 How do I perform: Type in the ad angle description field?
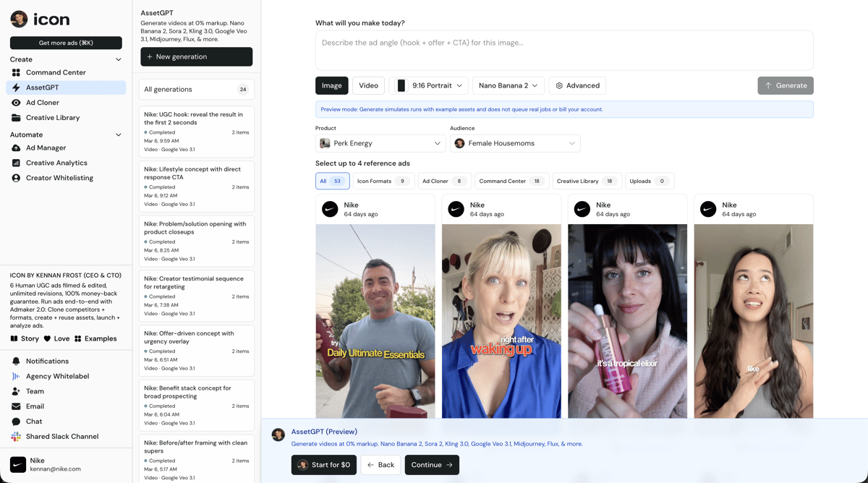click(x=563, y=50)
